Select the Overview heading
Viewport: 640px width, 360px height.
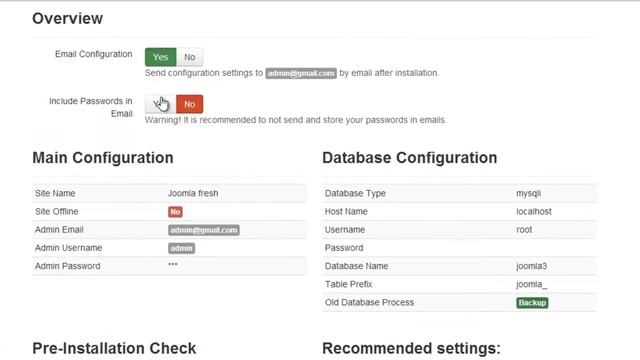tap(68, 18)
